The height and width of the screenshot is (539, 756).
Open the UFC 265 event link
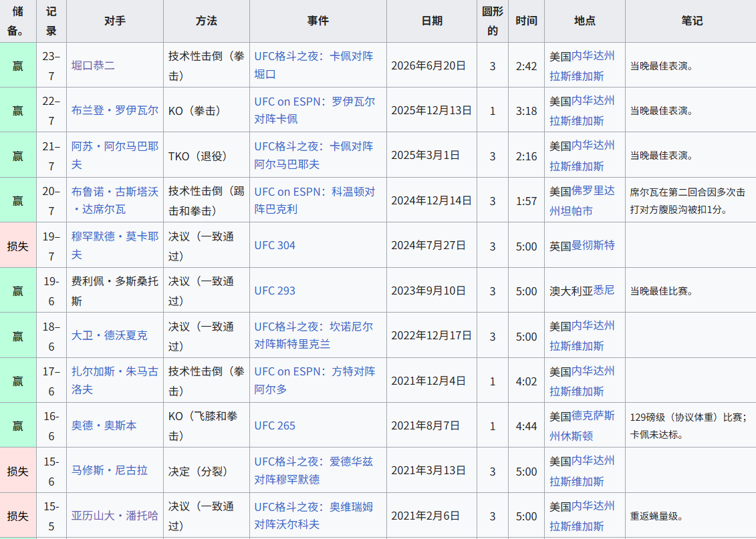click(x=275, y=425)
